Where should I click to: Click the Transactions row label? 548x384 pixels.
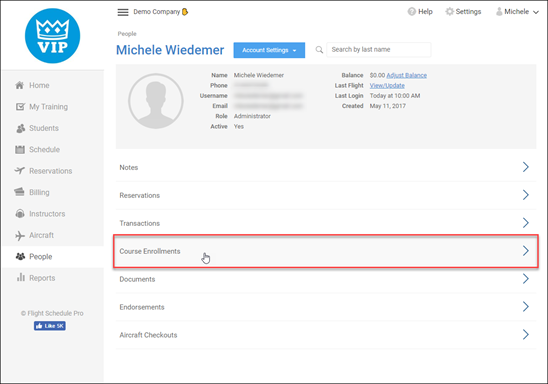pyautogui.click(x=139, y=223)
